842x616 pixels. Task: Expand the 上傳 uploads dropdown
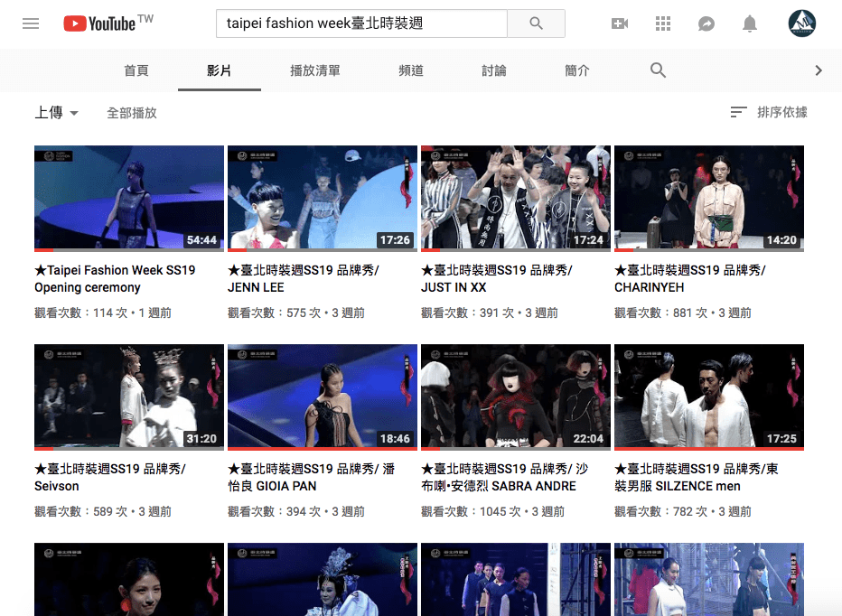(x=57, y=113)
